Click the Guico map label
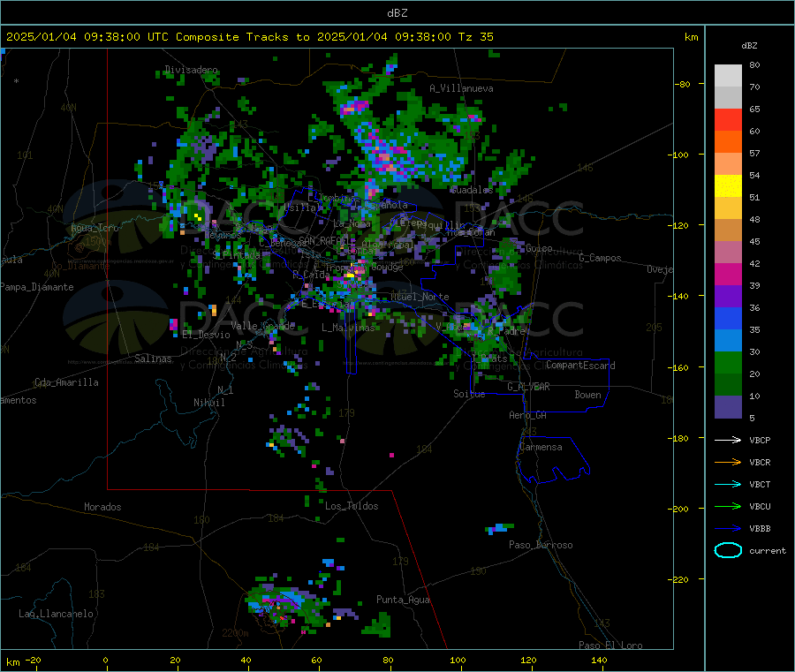Screen dimensions: 795x672 point(539,248)
